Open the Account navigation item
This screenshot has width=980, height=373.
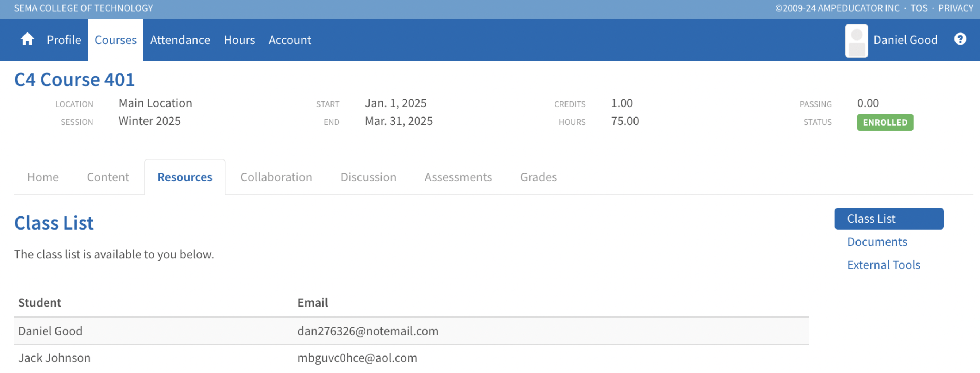290,40
